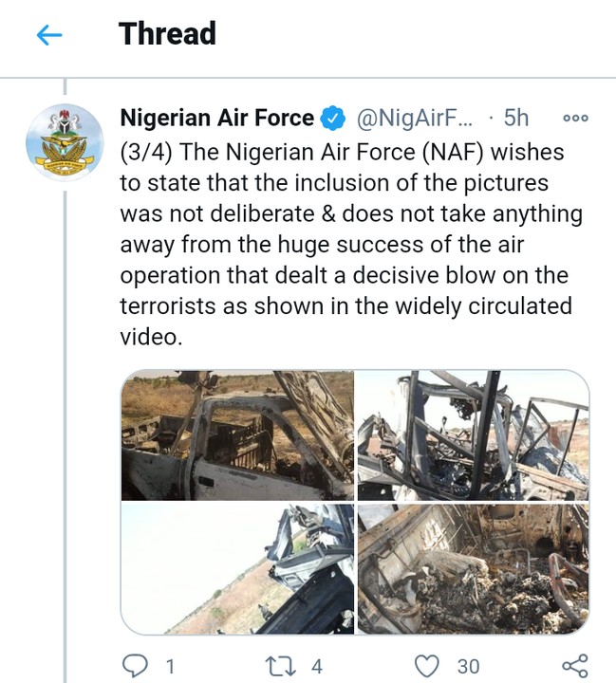
Task: View the bottom-left wreckage and sky photo
Action: coord(237,568)
